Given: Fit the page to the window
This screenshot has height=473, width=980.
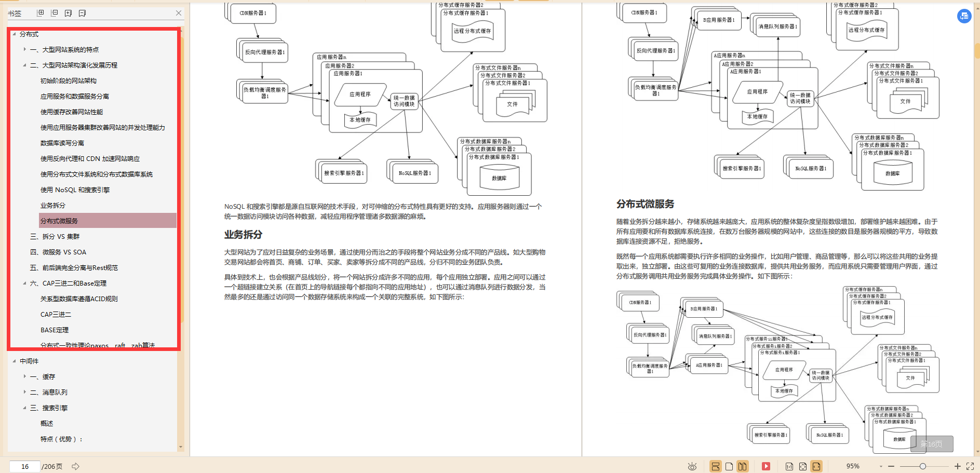Looking at the screenshot, I should (803, 466).
